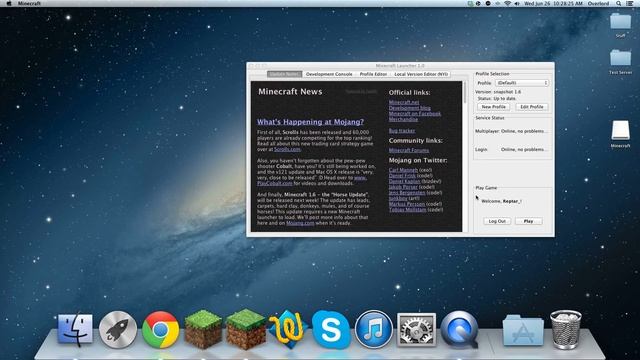Follow the Mojang.com link in news
Image resolution: width=640 pixels, height=360 pixels.
coord(300,223)
